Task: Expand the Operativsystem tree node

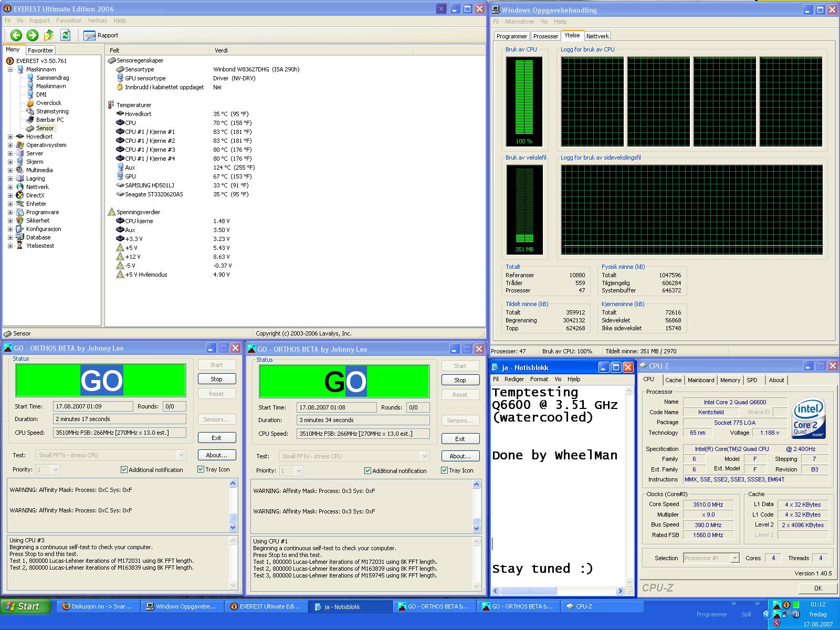Action: tap(10, 145)
